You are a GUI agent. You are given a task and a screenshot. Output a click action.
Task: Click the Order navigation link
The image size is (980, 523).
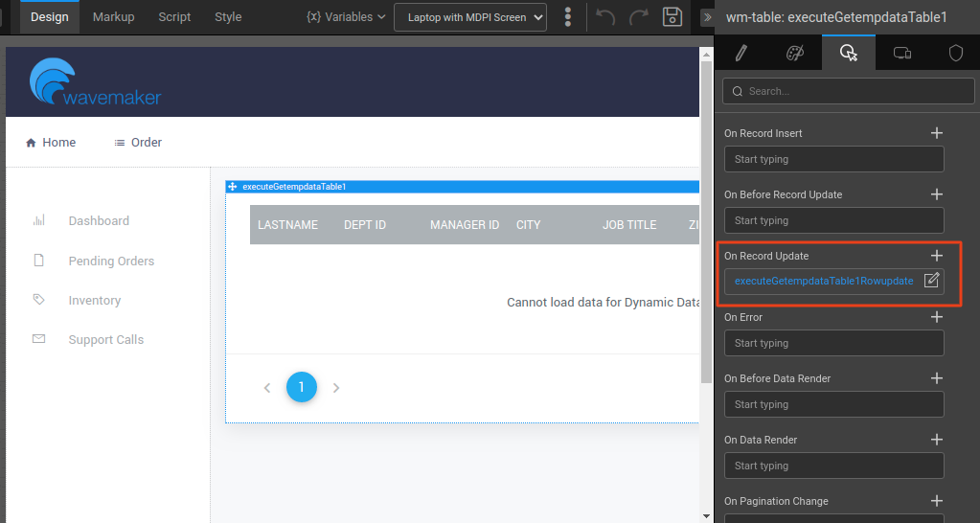tap(138, 143)
